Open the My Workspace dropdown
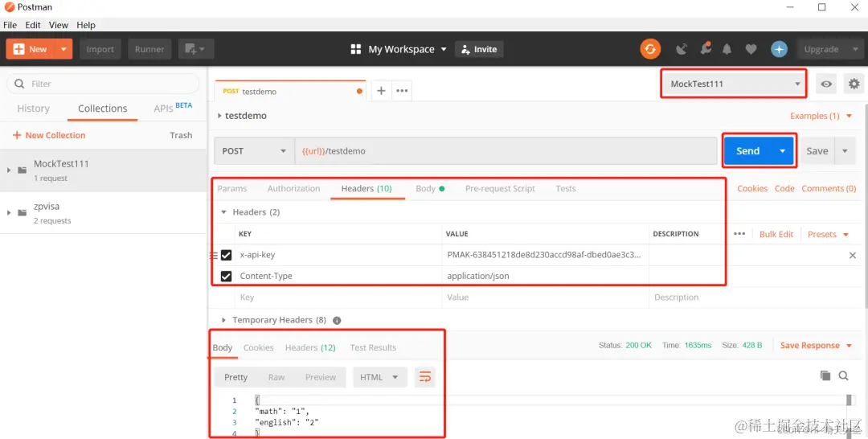Screen dimensions: 868x439 click(407, 49)
